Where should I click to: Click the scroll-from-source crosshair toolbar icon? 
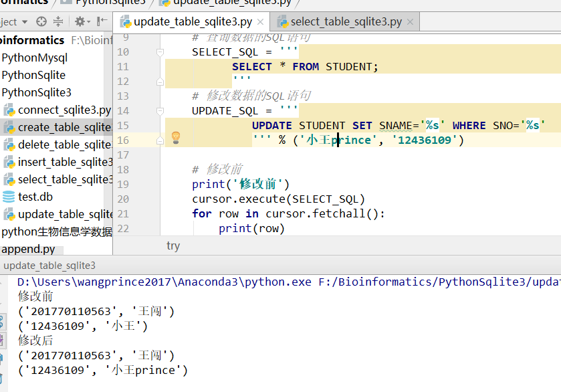[41, 21]
